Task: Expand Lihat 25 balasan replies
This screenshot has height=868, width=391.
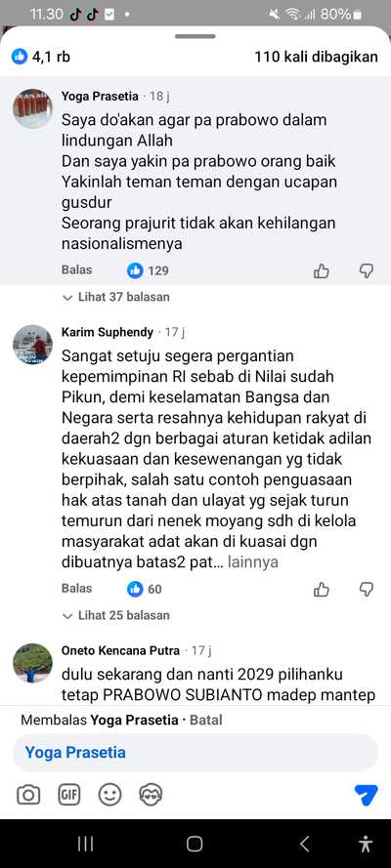Action: (116, 615)
